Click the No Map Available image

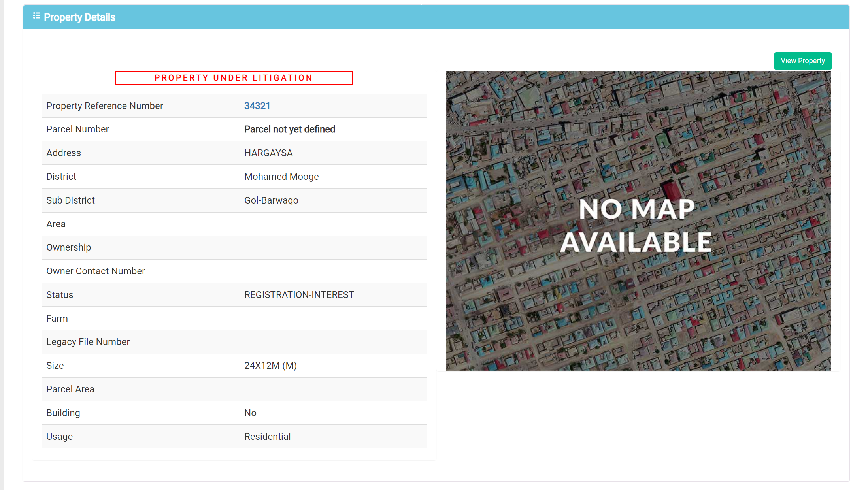(x=638, y=220)
